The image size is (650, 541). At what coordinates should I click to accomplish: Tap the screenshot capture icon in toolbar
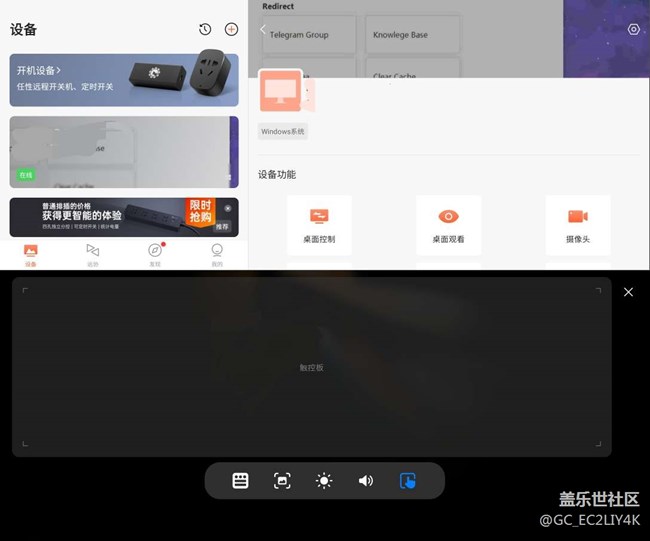282,481
